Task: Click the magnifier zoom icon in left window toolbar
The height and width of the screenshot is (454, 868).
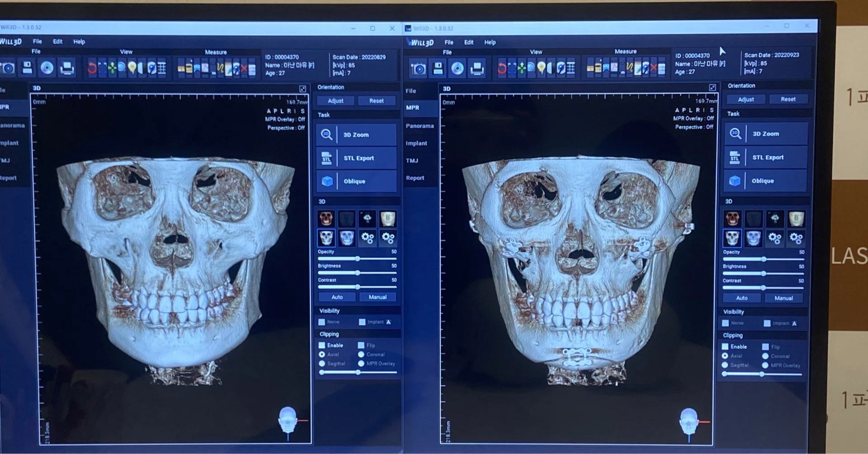Action: click(x=122, y=68)
